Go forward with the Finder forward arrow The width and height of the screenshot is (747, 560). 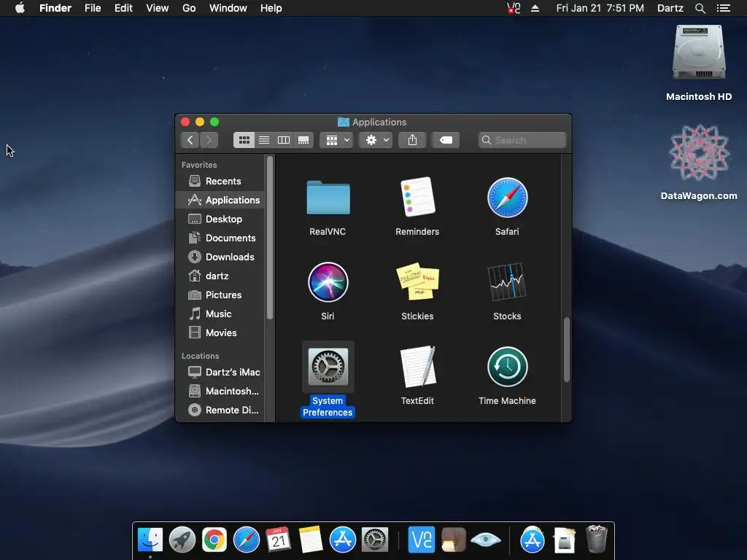[x=209, y=140]
